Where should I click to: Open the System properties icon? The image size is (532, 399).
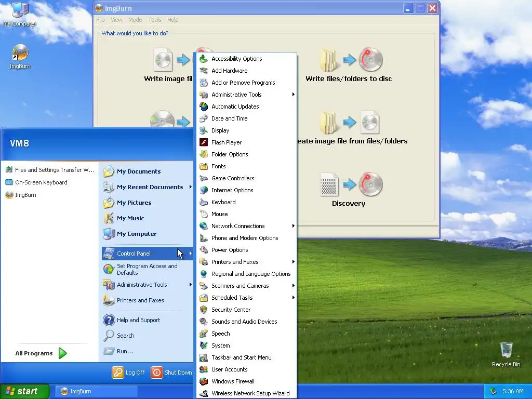point(204,345)
